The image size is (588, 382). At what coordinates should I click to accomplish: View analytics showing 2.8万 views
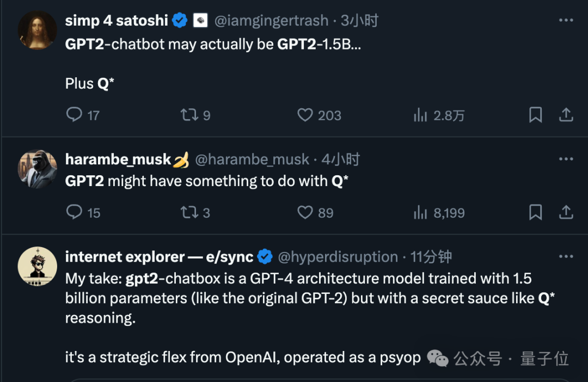420,115
